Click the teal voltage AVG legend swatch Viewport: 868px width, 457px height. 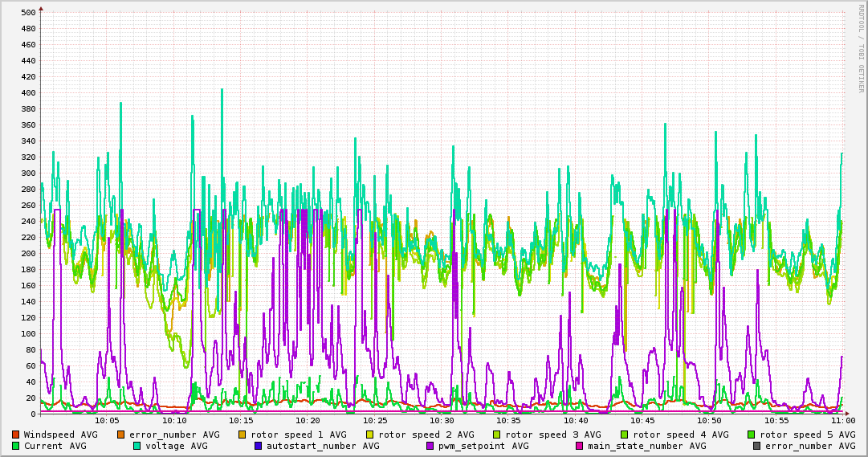[x=137, y=446]
